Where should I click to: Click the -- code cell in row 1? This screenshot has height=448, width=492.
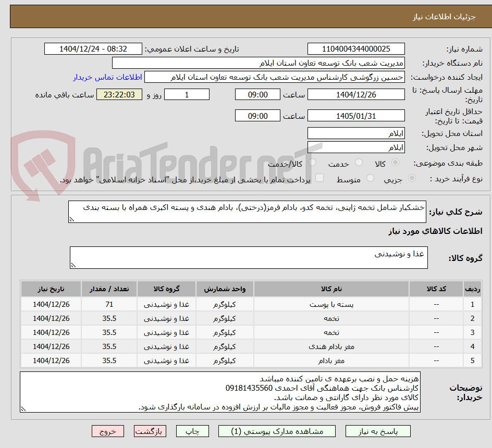(x=436, y=305)
